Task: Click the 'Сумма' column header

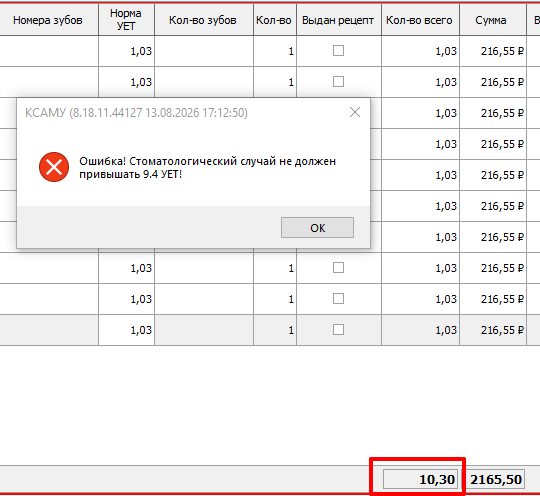Action: point(492,20)
